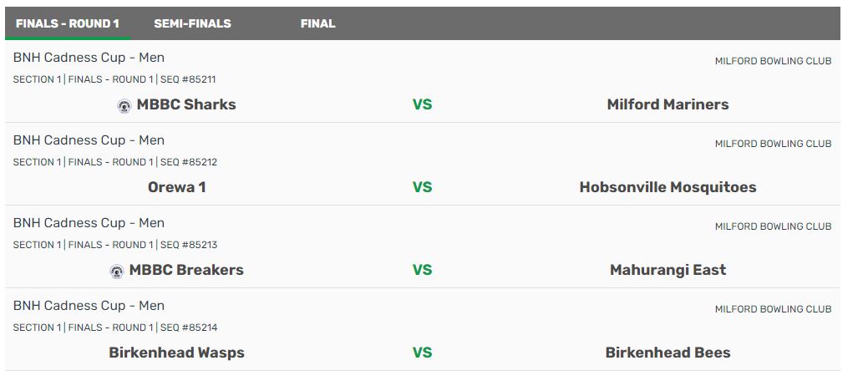Click the MBBC Sharks club logo icon
Image resolution: width=868 pixels, height=386 pixels.
tap(124, 106)
